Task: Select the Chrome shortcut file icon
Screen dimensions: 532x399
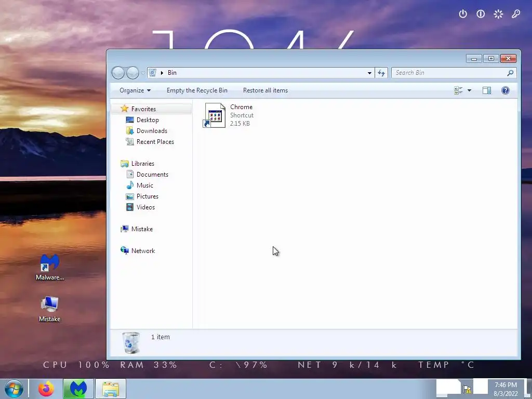Action: tap(214, 115)
